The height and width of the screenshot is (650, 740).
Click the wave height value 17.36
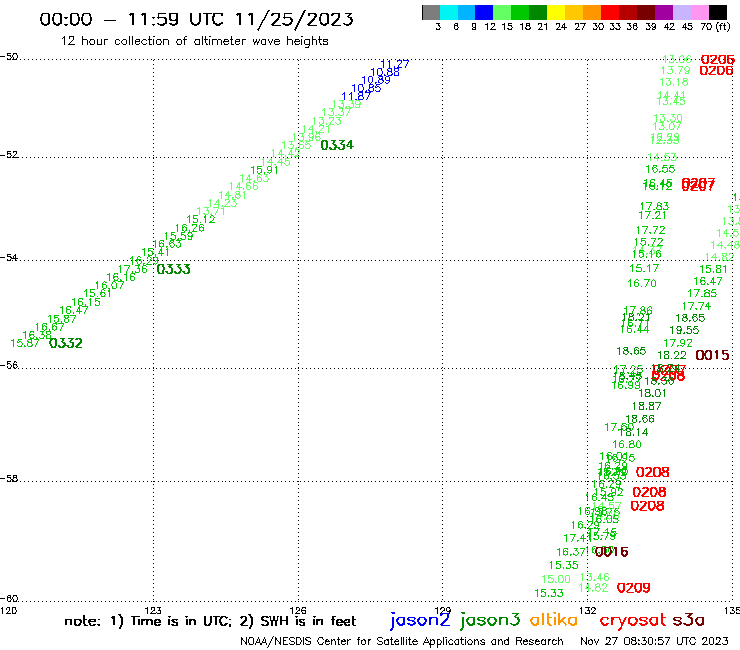[x=133, y=269]
